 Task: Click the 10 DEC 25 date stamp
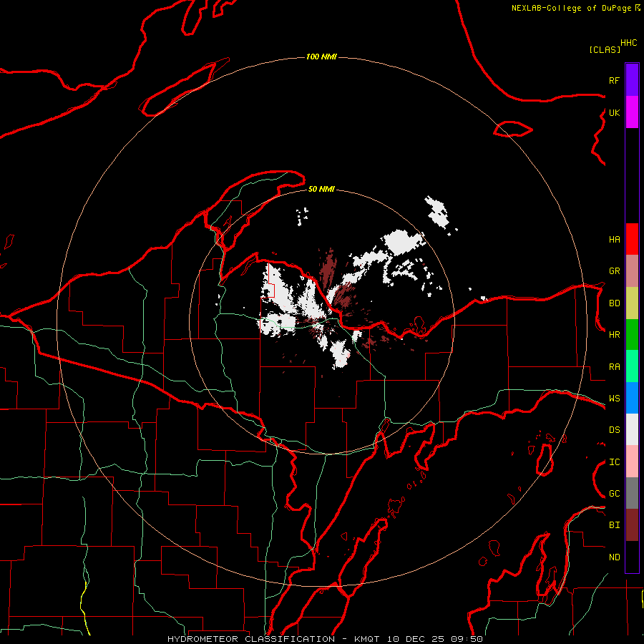[x=416, y=639]
